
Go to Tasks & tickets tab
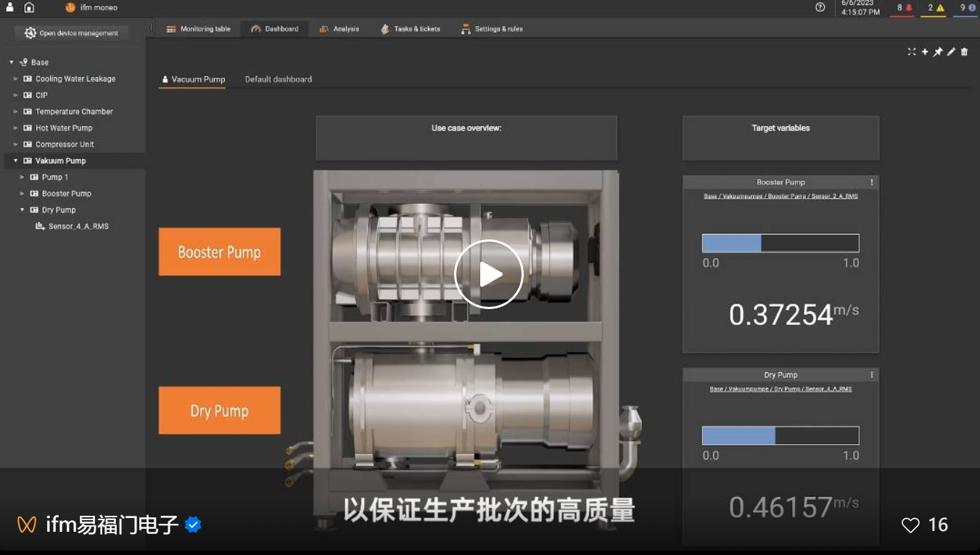[411, 29]
